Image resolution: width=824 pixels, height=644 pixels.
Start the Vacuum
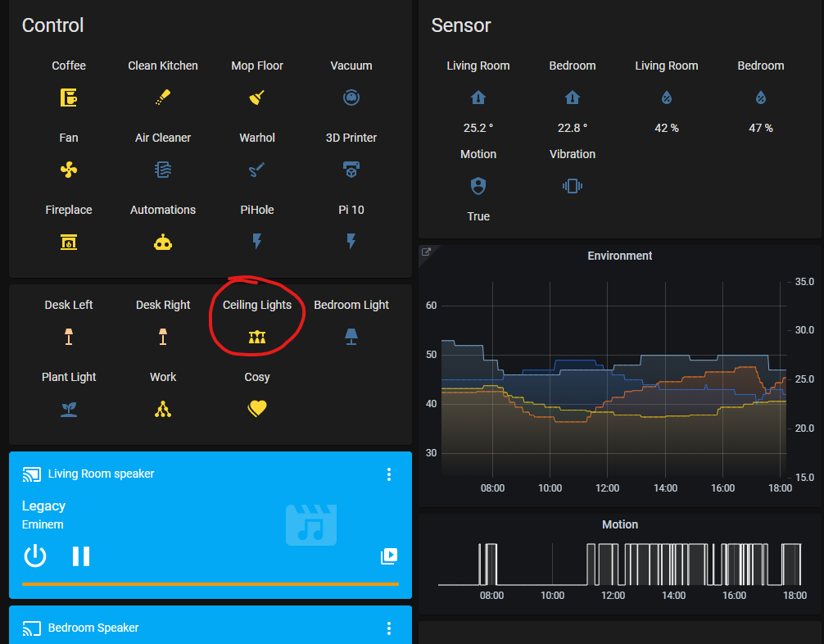click(x=351, y=98)
